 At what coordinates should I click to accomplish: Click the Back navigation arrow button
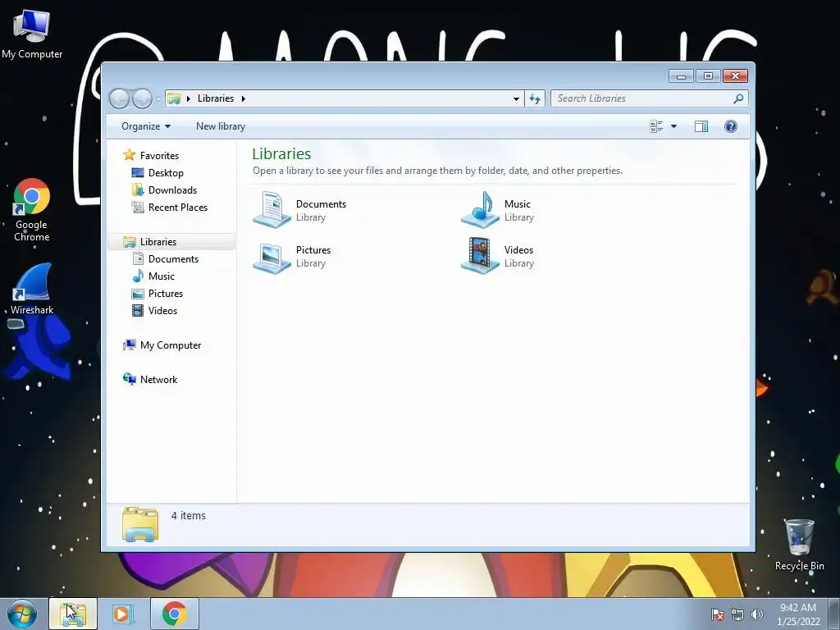tap(120, 98)
